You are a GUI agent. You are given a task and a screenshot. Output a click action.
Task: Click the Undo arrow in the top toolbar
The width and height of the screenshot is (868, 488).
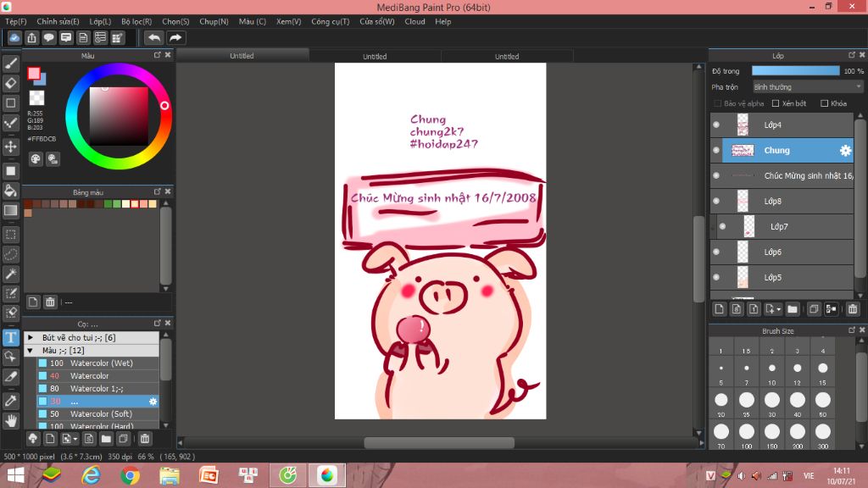pos(154,37)
